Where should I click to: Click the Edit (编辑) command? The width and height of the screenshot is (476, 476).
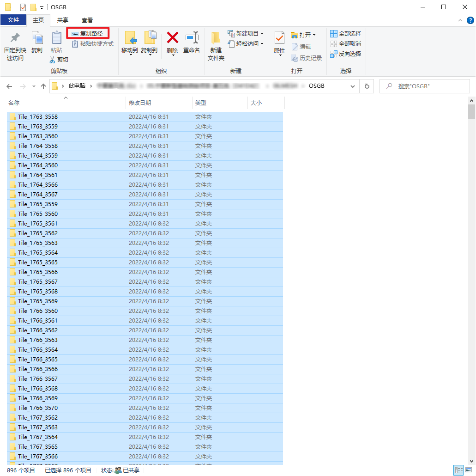(x=301, y=47)
